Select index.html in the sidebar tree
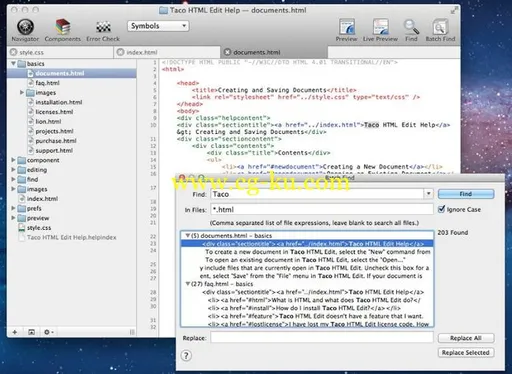This screenshot has height=374, width=512. tap(42, 199)
